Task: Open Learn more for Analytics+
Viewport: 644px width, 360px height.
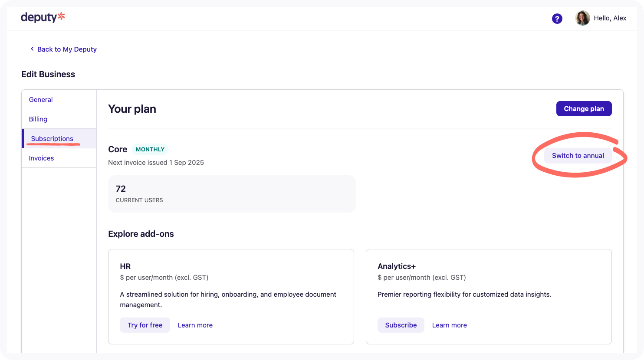Action: pyautogui.click(x=449, y=325)
